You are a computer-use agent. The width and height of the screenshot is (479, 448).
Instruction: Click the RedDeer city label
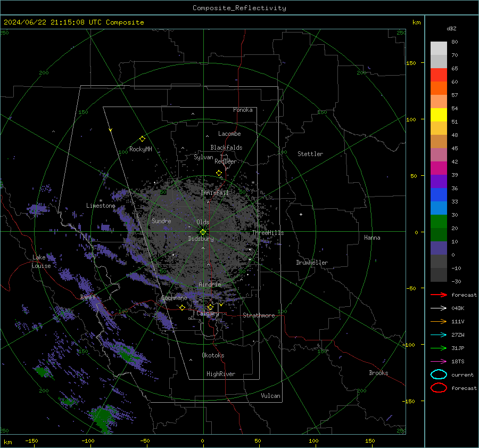[226, 161]
